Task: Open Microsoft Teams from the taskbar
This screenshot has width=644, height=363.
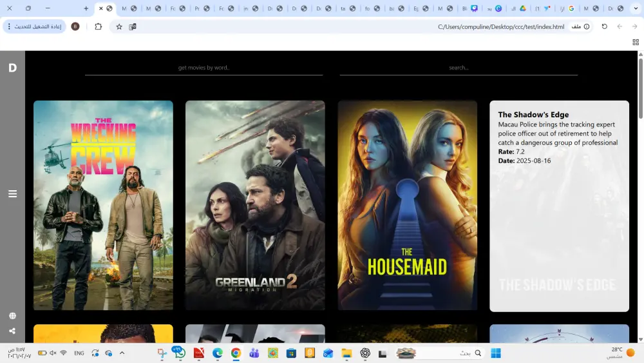Action: point(254,353)
